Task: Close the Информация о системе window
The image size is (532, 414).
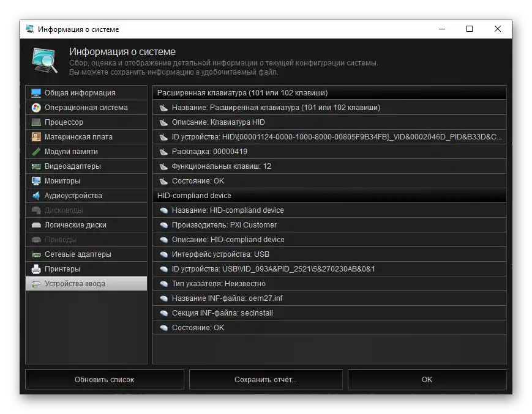Action: (x=498, y=29)
